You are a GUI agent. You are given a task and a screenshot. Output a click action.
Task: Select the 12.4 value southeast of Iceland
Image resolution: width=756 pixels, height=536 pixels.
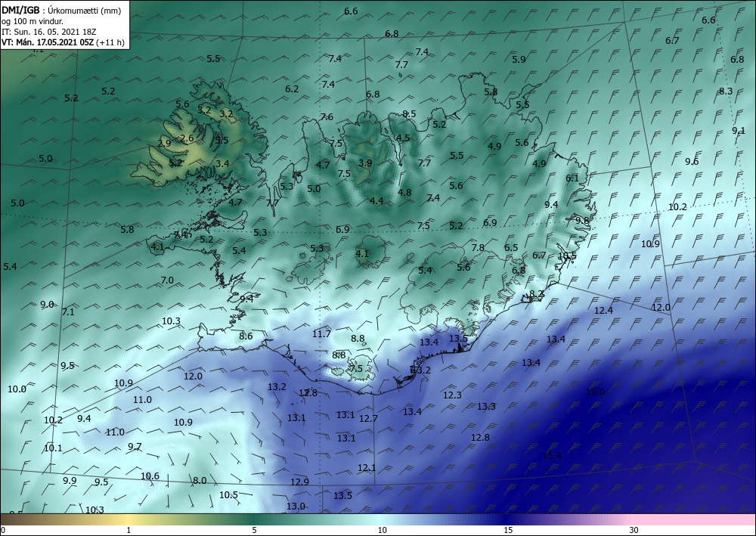click(603, 311)
